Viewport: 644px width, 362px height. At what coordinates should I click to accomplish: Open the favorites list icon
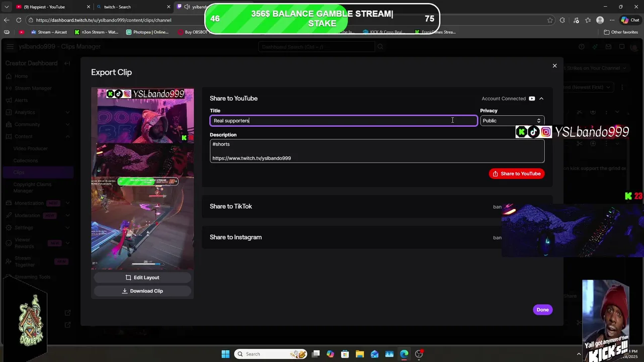(588, 20)
